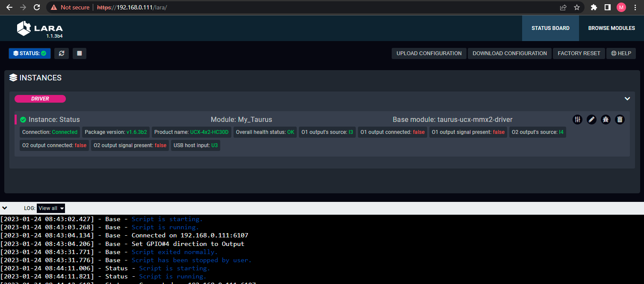The width and height of the screenshot is (644, 284).
Task: Click the UPLOAD CONFIGURATION button
Action: 429,53
